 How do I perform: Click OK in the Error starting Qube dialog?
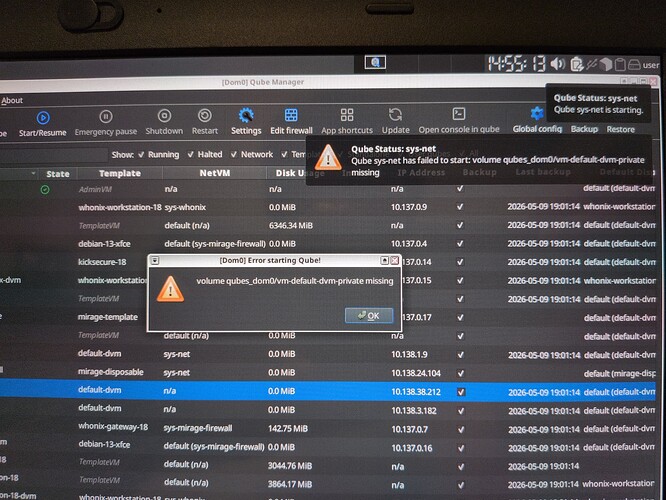[x=369, y=316]
